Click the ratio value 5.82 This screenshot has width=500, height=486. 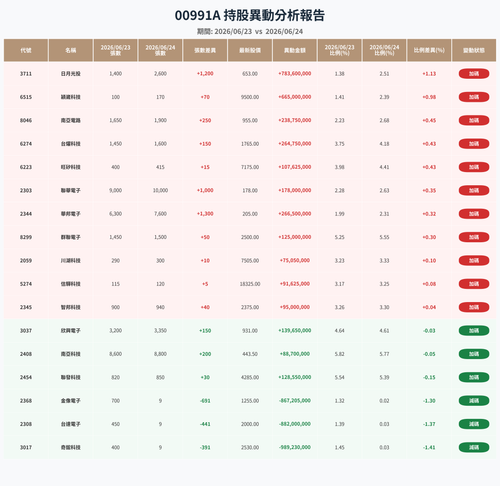[x=339, y=354]
